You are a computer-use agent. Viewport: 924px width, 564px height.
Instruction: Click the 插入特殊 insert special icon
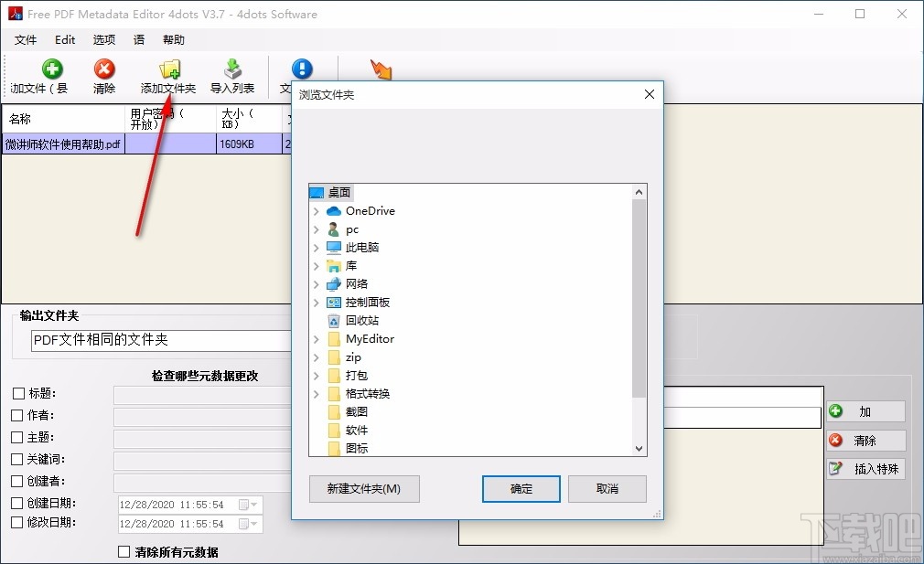click(x=836, y=469)
